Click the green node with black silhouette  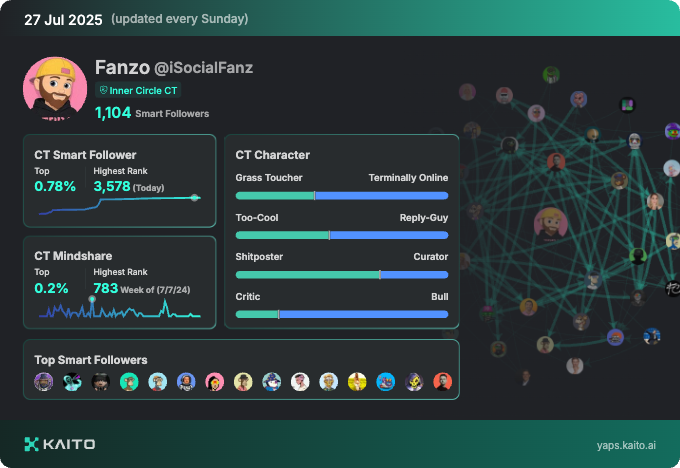click(x=638, y=256)
